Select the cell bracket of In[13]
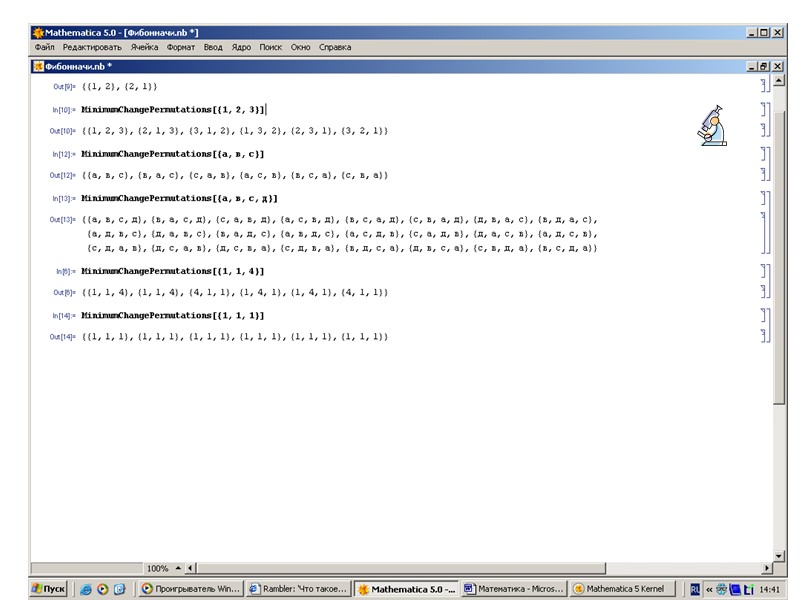Screen dimensions: 800x600 [x=764, y=198]
